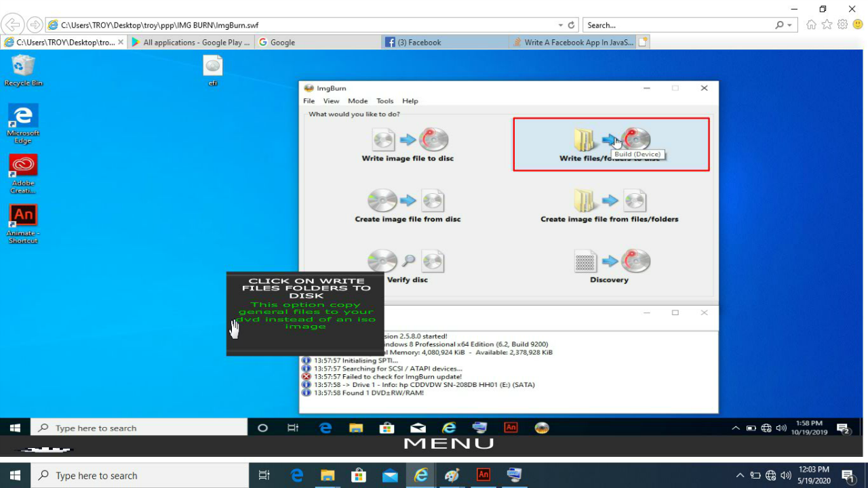Image resolution: width=868 pixels, height=488 pixels.
Task: Open the browser Home icon
Action: click(811, 25)
